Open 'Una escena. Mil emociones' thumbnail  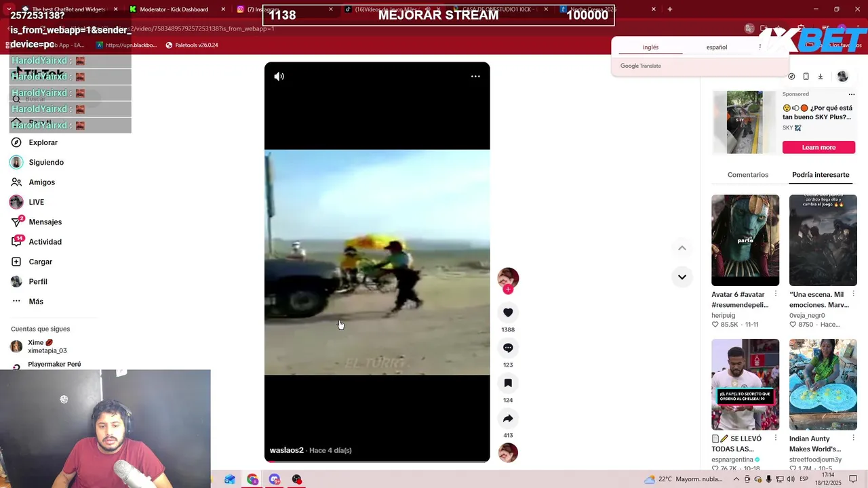tap(823, 240)
